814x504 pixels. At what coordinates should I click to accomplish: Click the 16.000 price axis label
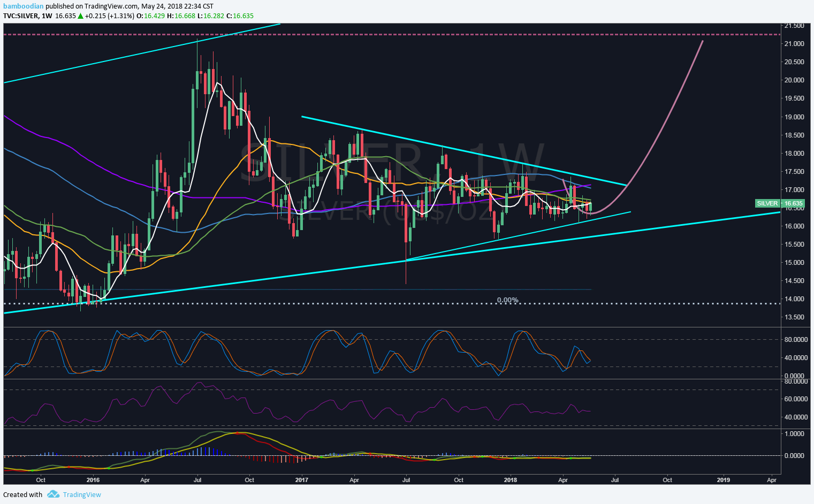point(794,226)
